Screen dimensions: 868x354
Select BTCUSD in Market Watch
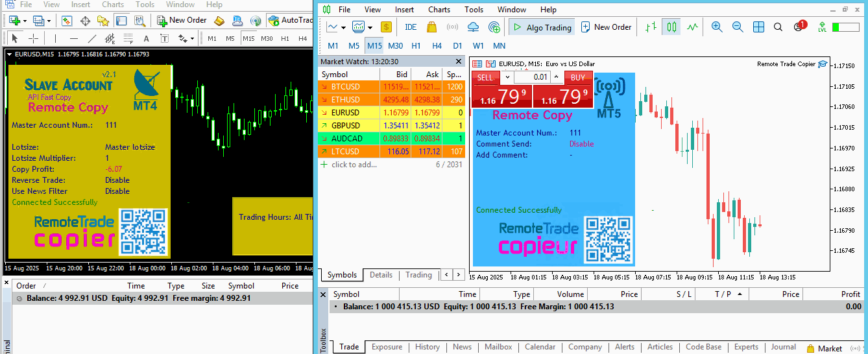click(x=392, y=87)
